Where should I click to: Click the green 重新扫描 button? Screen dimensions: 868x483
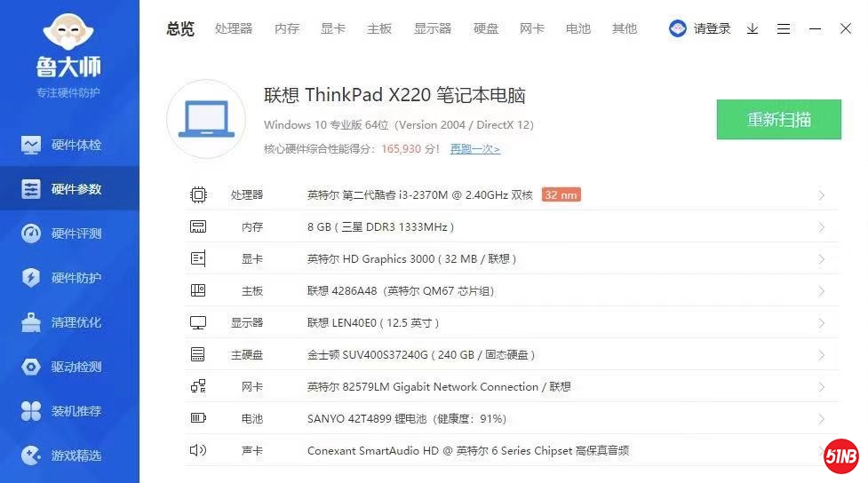click(778, 120)
